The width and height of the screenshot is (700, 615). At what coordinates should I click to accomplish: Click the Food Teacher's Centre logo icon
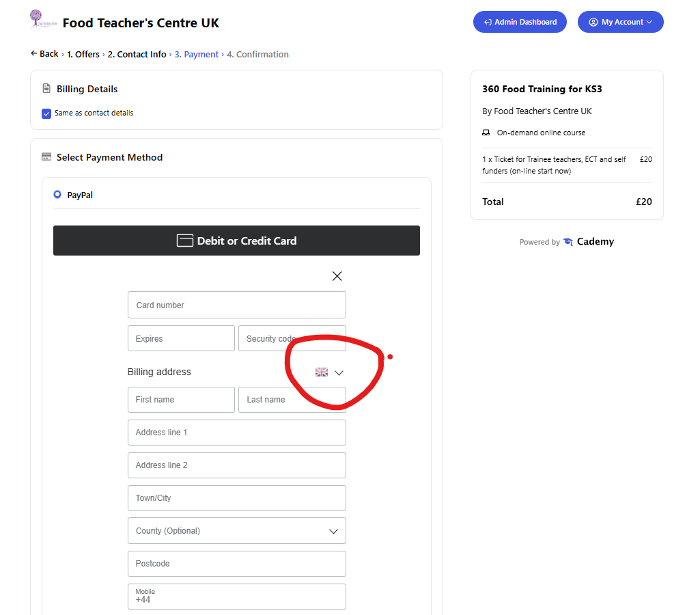coord(44,20)
